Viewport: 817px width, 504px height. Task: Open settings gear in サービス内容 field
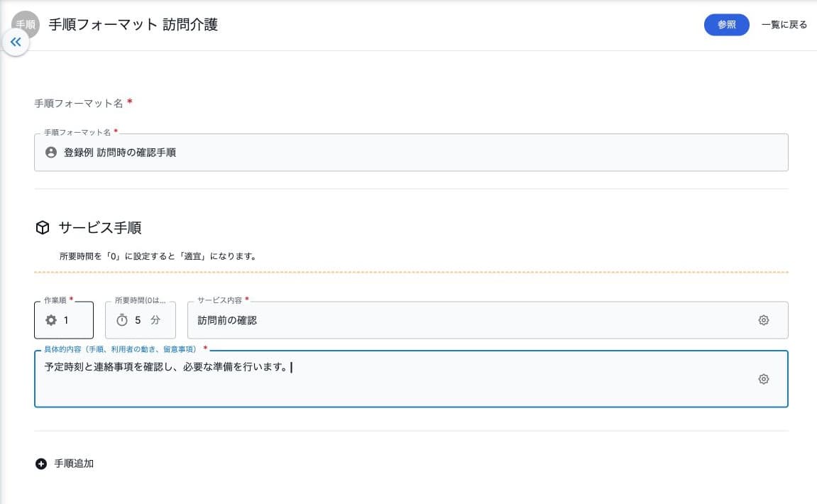(x=763, y=320)
